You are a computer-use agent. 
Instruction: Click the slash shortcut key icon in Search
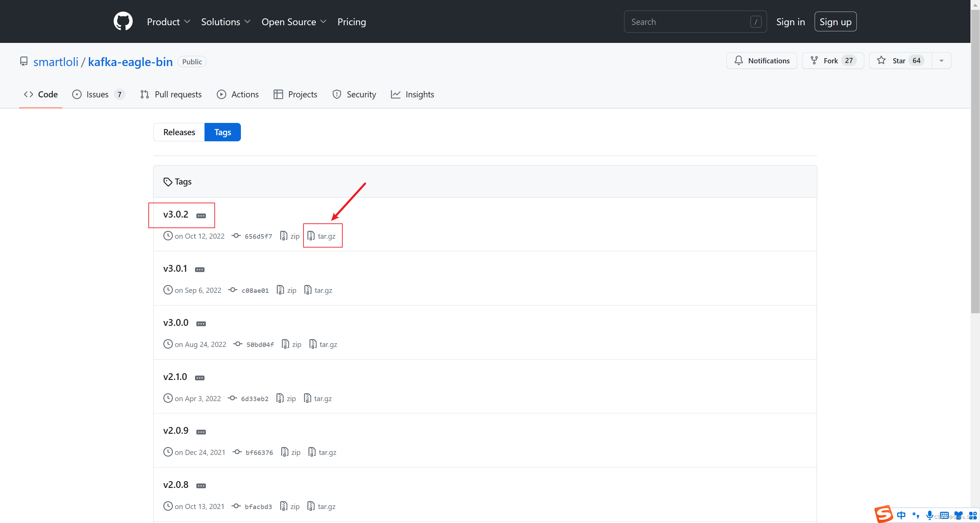coord(755,22)
